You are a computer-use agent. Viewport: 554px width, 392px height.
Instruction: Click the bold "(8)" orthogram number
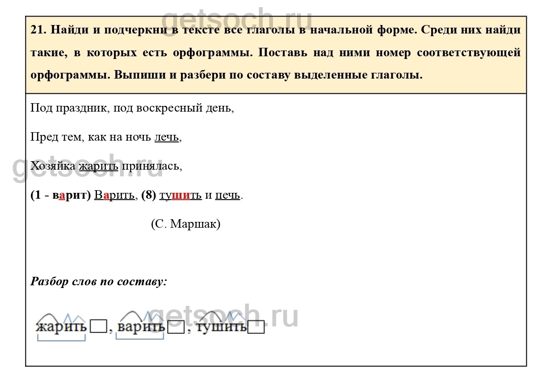(x=148, y=195)
